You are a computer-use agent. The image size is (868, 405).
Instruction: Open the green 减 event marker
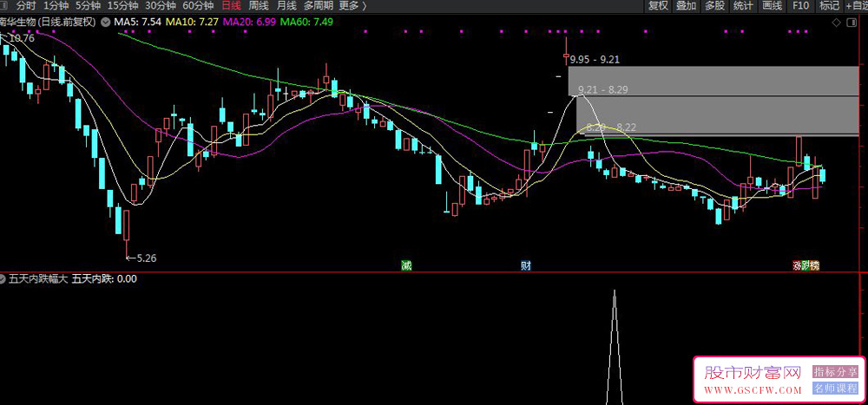point(407,266)
